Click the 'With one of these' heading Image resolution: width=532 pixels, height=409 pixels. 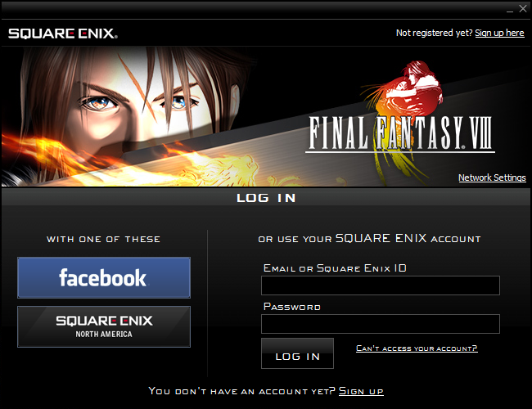(x=103, y=239)
